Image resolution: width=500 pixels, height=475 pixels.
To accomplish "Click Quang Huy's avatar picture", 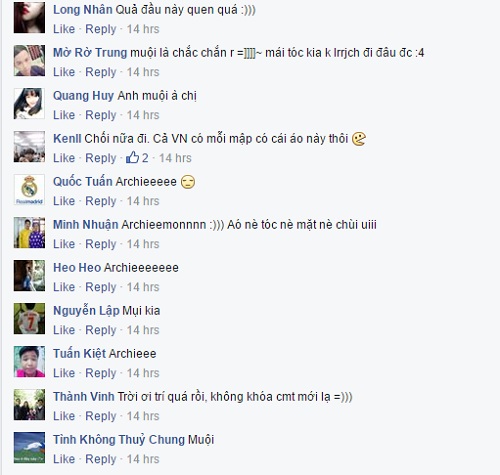I will point(29,103).
